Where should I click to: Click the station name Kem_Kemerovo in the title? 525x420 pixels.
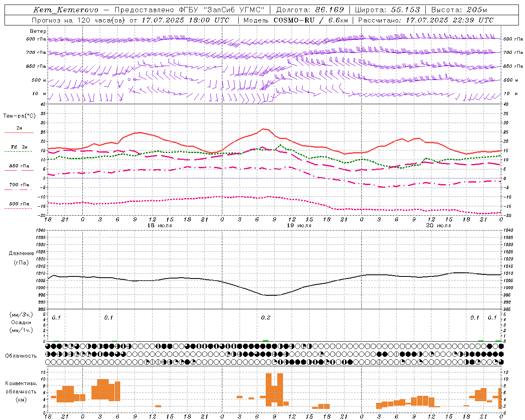click(66, 10)
